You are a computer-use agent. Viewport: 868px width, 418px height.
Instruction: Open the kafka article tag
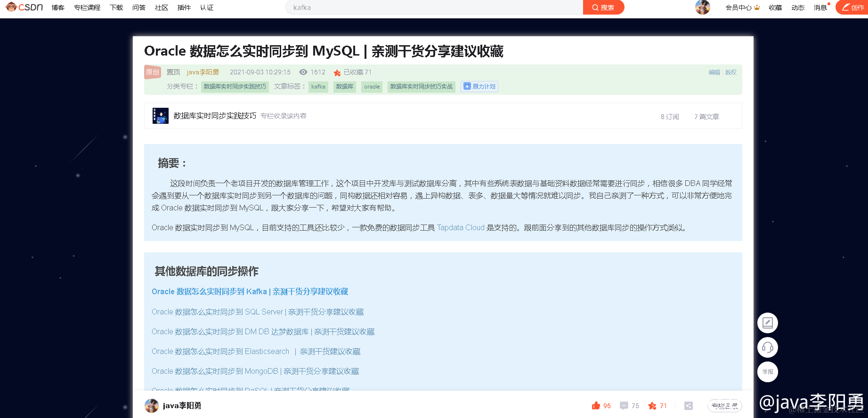click(x=318, y=87)
